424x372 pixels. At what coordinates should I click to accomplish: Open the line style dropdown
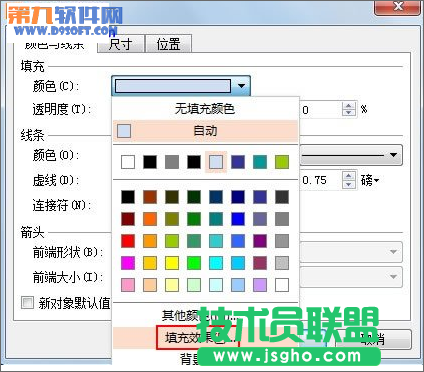(x=351, y=155)
